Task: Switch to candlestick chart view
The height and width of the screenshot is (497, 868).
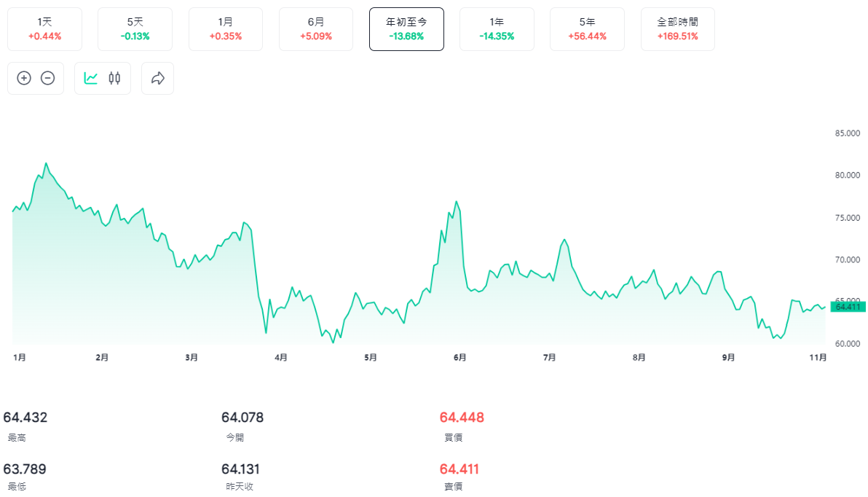Action: coord(114,78)
